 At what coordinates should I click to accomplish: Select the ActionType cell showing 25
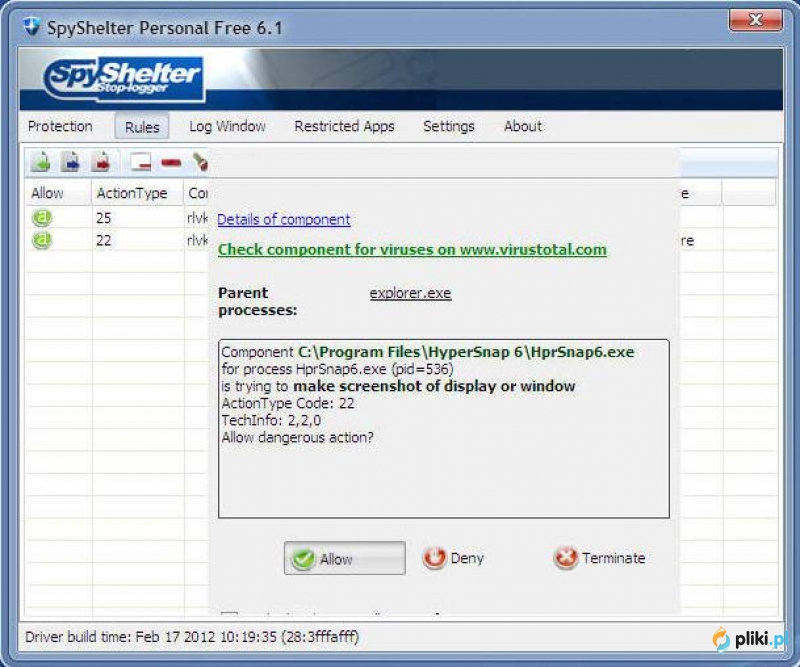[104, 218]
